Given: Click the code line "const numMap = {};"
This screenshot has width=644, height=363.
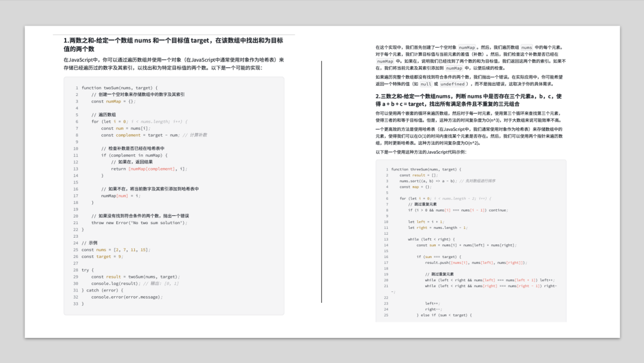Looking at the screenshot, I should (113, 101).
